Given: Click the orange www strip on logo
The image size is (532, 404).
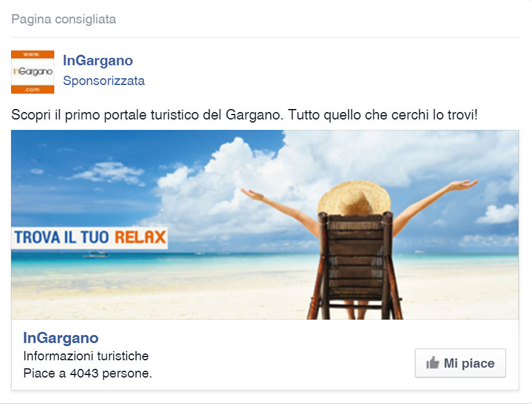Looking at the screenshot, I should tap(33, 54).
